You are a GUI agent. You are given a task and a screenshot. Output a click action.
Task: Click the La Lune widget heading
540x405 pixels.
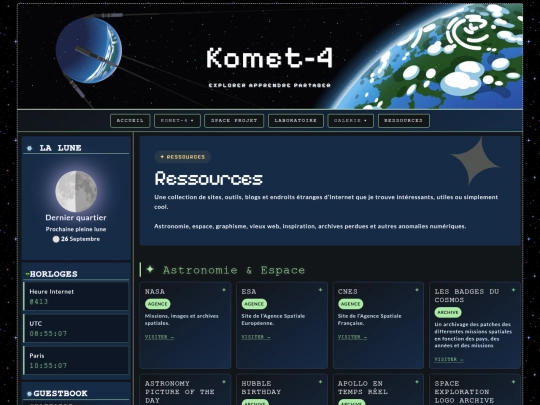[x=60, y=148]
